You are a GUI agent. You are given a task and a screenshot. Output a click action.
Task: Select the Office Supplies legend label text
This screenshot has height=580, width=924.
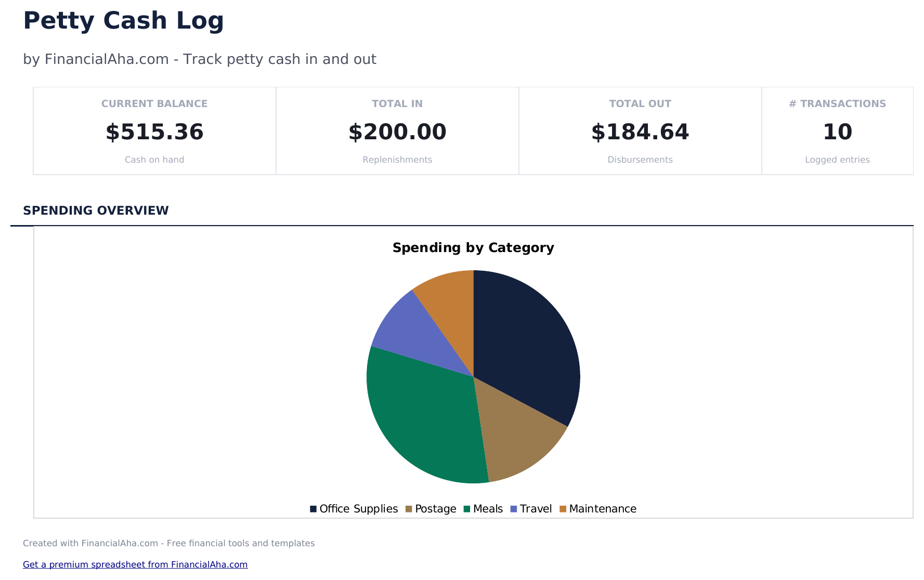pos(358,509)
